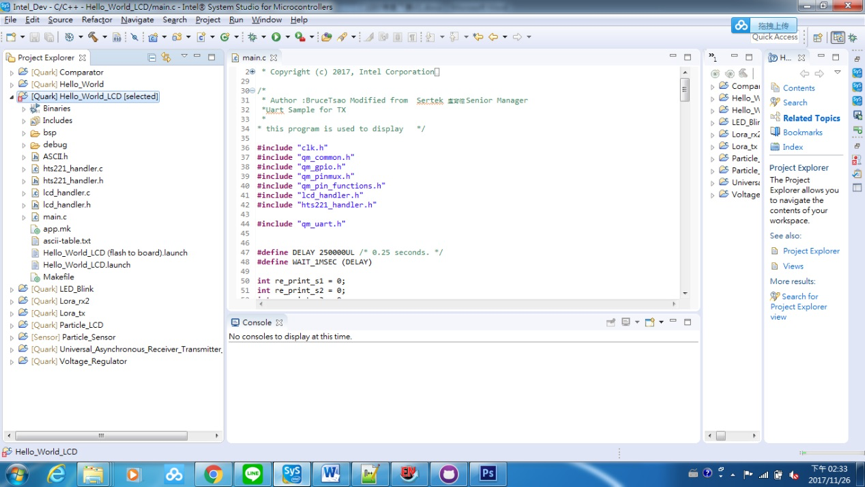Click the Build hammer icon

click(x=93, y=37)
